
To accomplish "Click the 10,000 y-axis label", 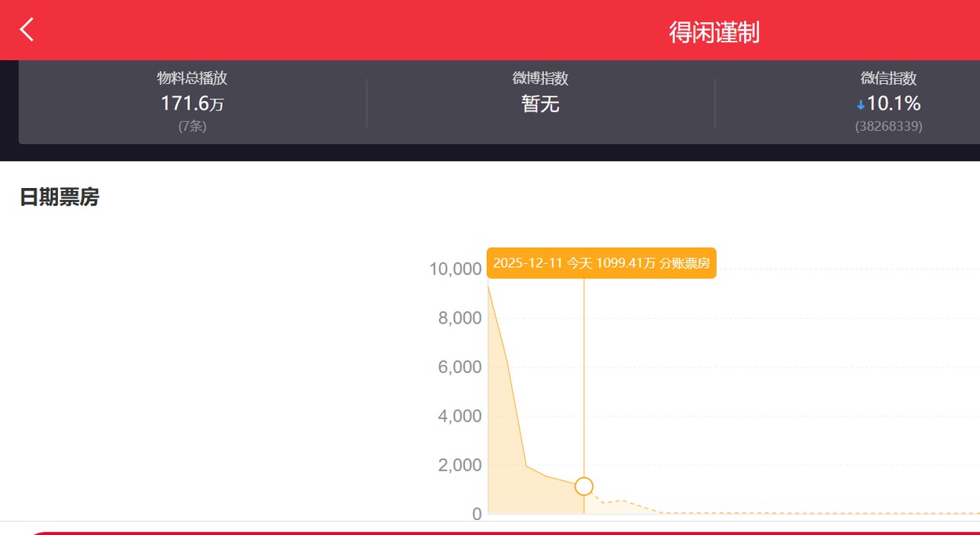I will [455, 269].
